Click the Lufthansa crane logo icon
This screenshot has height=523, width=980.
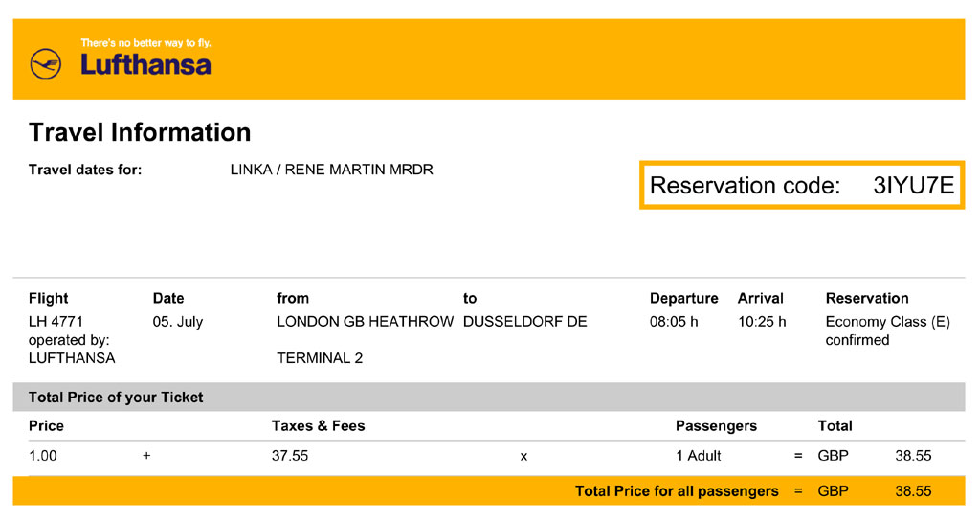coord(45,64)
